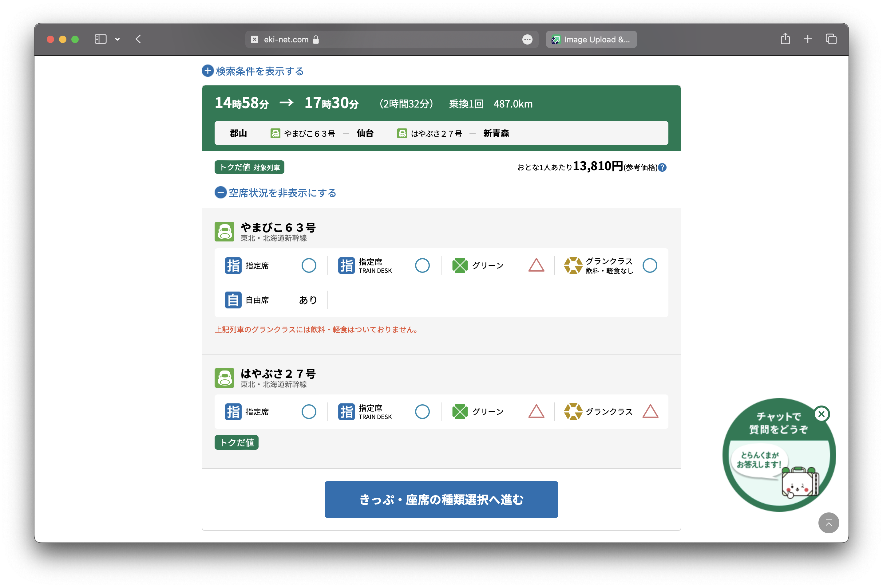Viewport: 883px width, 588px height.
Task: Open the Share menu icon
Action: [x=785, y=39]
